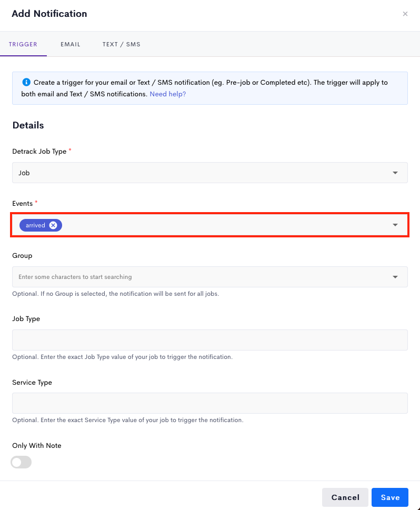Save the notification
The image size is (420, 510).
(390, 497)
